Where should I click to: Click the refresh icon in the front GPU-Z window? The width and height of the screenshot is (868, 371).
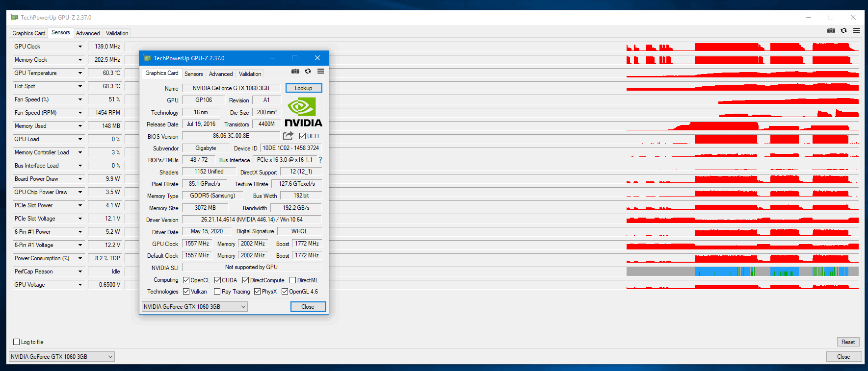click(x=308, y=71)
